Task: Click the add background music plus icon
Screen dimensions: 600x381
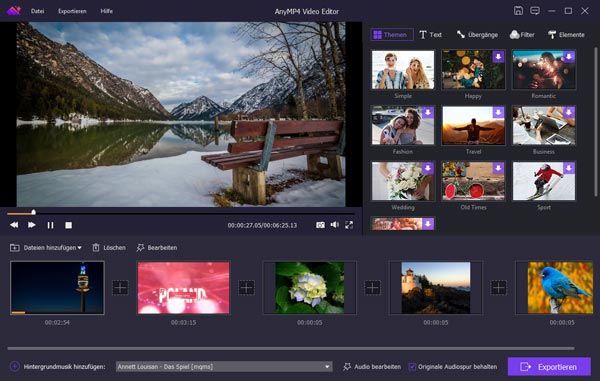Action: pyautogui.click(x=15, y=366)
